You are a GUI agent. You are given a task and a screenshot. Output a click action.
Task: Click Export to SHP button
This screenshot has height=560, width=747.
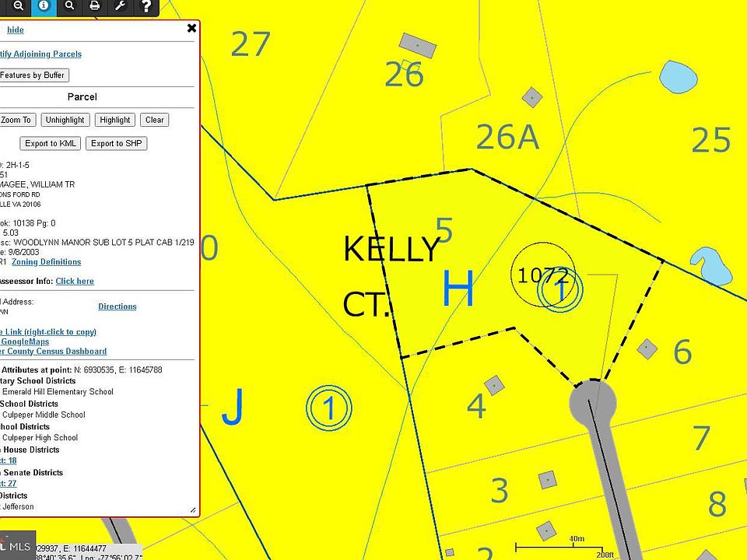pyautogui.click(x=116, y=143)
